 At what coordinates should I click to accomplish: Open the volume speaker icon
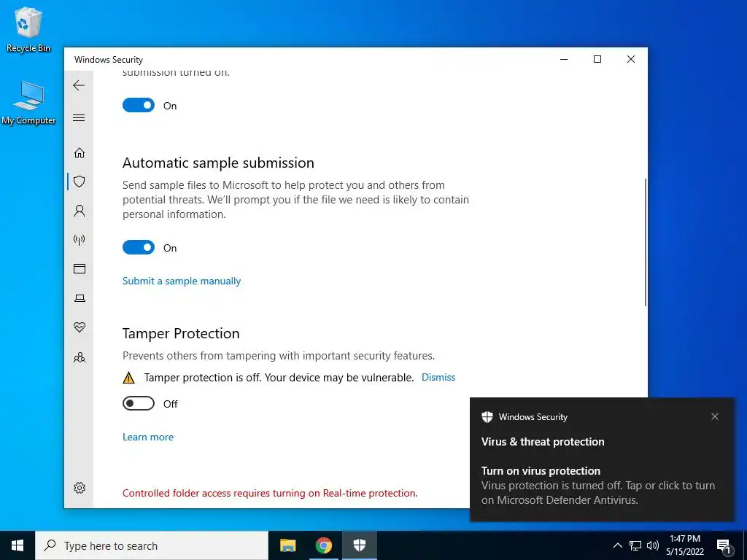tap(653, 545)
